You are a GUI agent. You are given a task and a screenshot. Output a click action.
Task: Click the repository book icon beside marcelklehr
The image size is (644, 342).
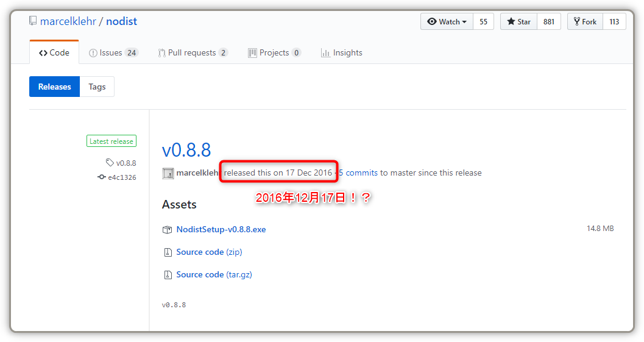(33, 21)
